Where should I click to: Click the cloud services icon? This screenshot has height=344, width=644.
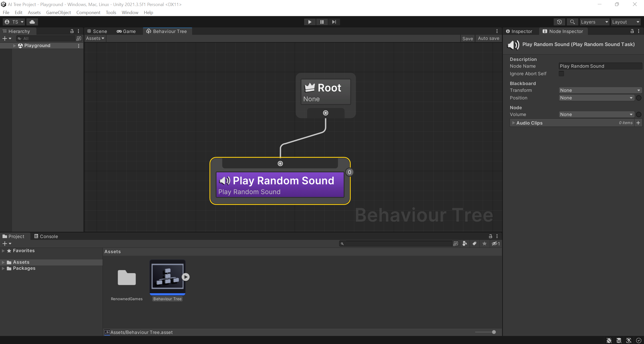coord(32,22)
